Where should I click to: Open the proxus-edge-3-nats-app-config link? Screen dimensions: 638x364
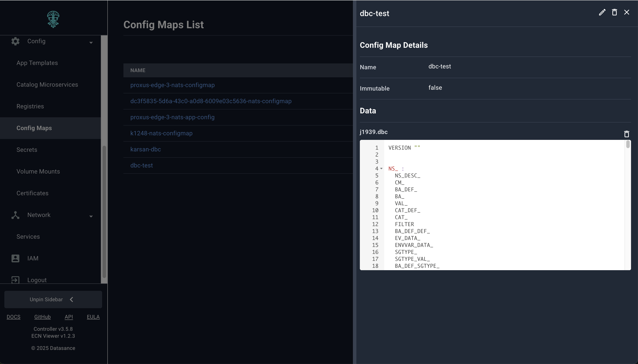173,117
